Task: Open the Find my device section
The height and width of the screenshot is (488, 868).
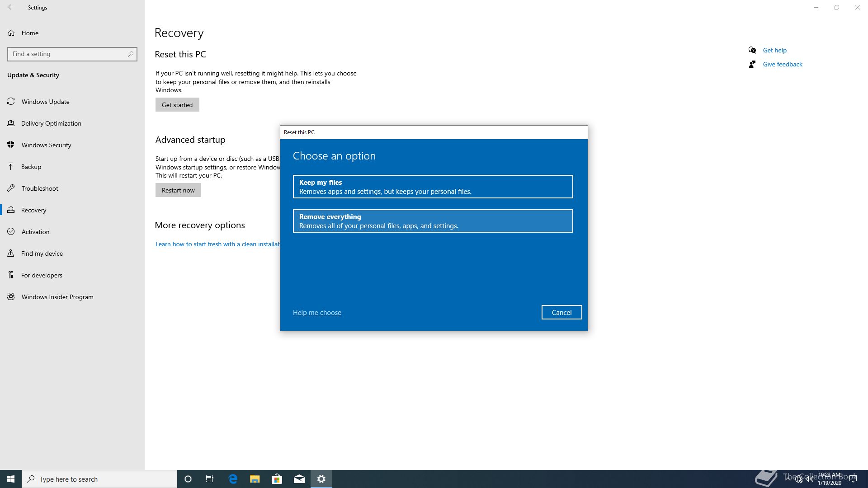Action: 42,253
